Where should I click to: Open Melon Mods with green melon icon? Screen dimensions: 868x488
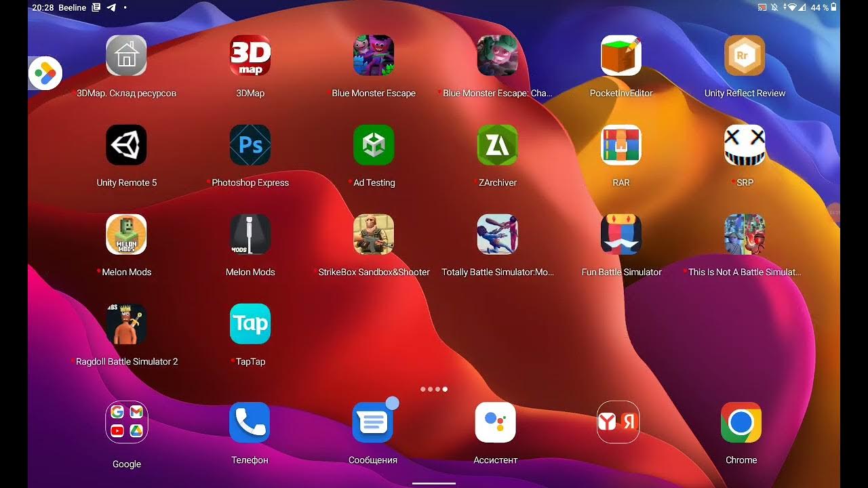point(126,234)
